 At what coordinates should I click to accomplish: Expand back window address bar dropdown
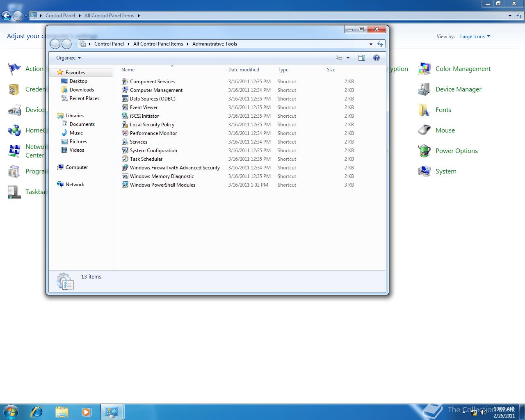click(510, 16)
